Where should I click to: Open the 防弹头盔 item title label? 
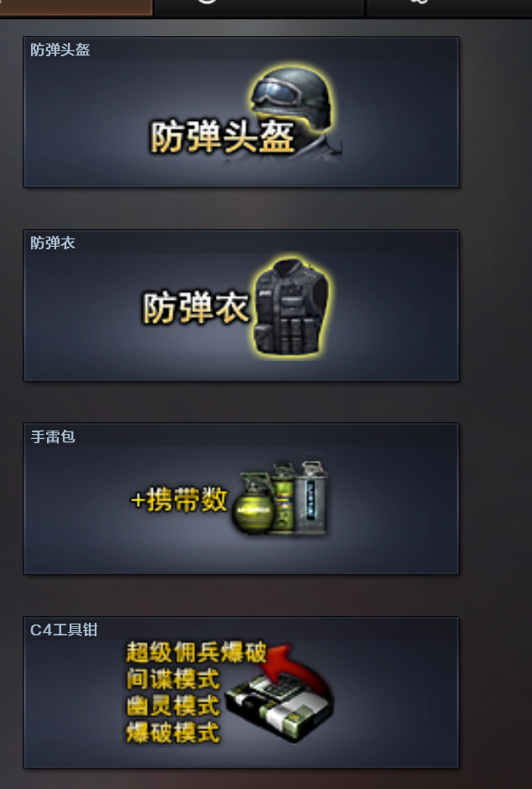pyautogui.click(x=60, y=50)
